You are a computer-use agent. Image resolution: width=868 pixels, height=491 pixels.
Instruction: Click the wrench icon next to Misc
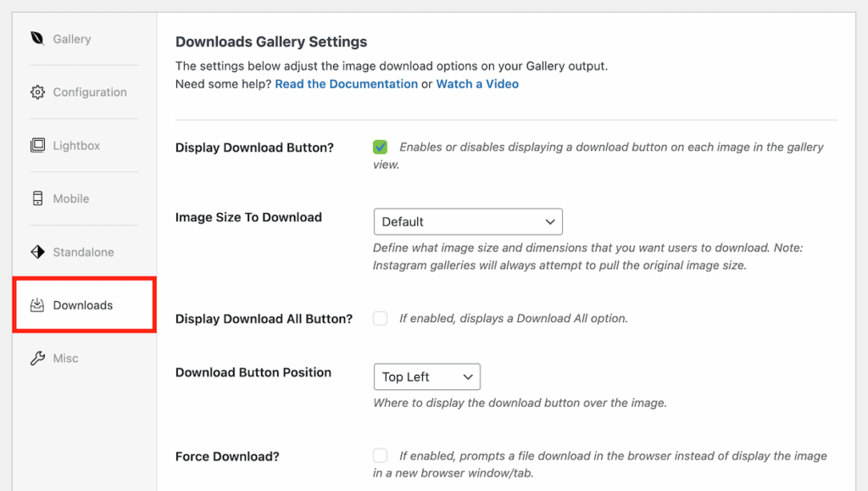coord(37,358)
